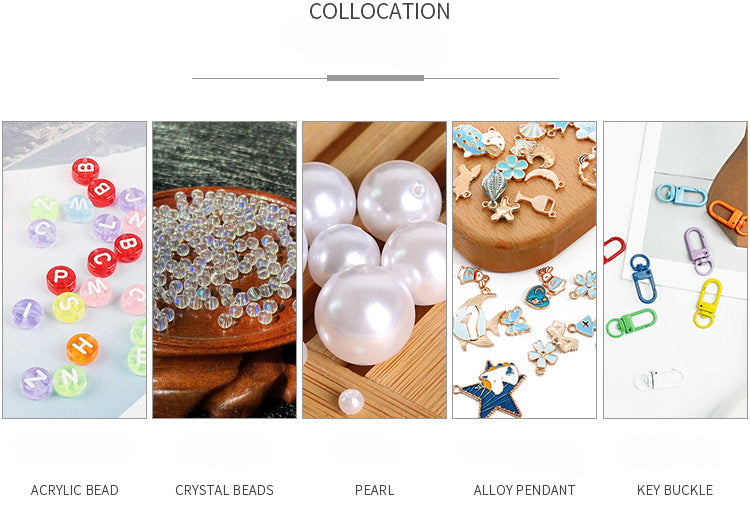
Task: Click the CRYSTAL BEADS label
Action: point(224,490)
